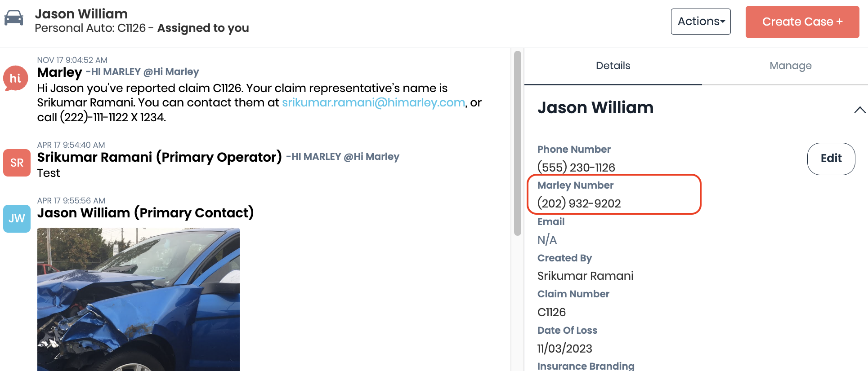Click the JW contact avatar
This screenshot has height=371, width=868.
pyautogui.click(x=17, y=219)
